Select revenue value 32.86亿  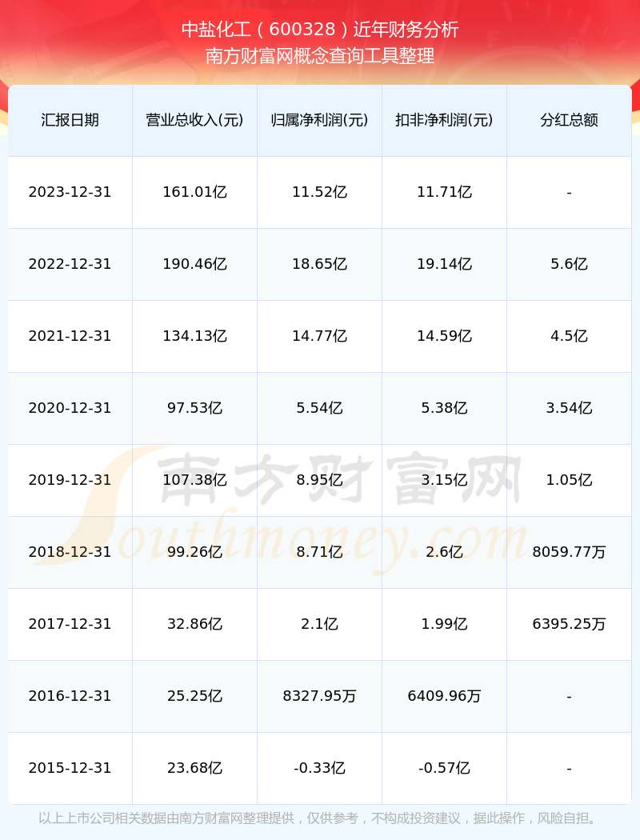pos(194,623)
